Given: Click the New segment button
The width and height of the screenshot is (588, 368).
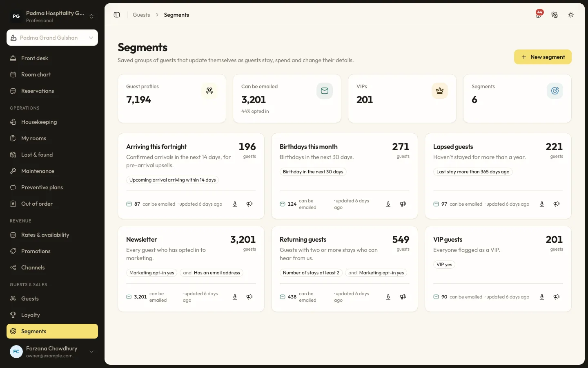Looking at the screenshot, I should (x=543, y=57).
